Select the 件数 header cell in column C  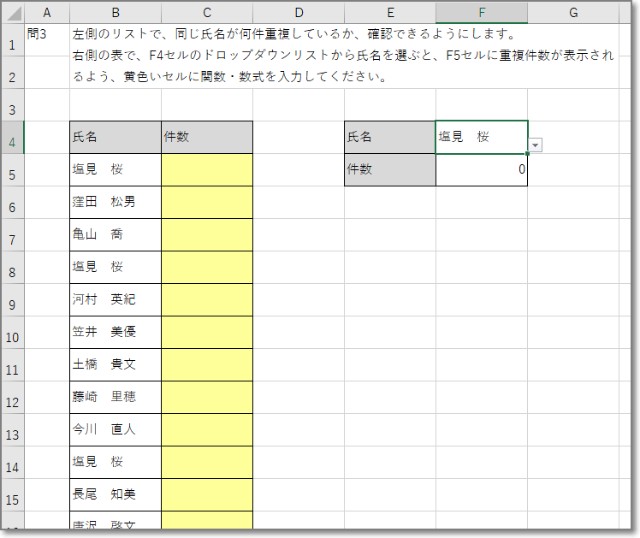[x=206, y=137]
